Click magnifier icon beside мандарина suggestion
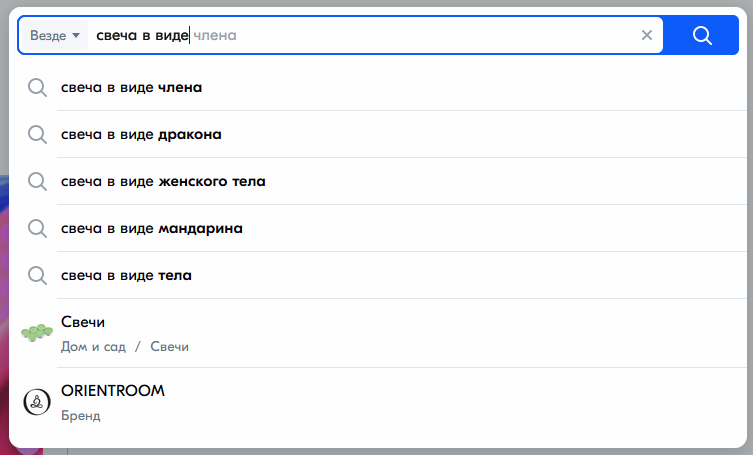The height and width of the screenshot is (455, 753). pos(37,229)
